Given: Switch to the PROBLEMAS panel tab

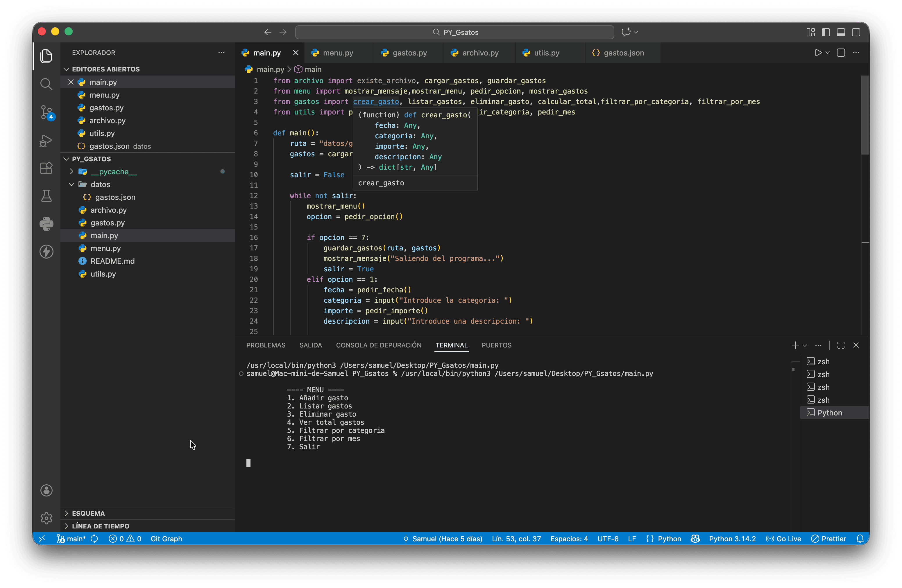Looking at the screenshot, I should point(266,345).
